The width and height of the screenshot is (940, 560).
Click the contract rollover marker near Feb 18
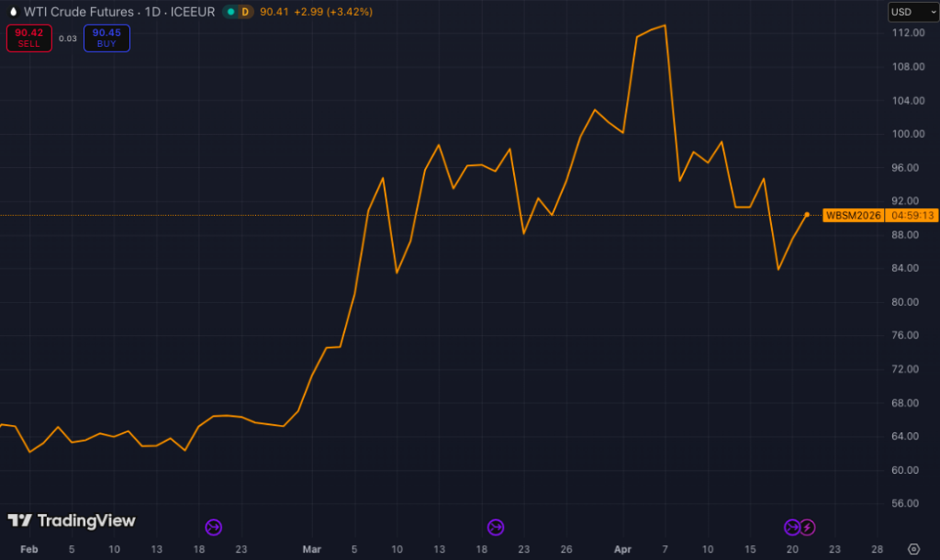tap(213, 527)
